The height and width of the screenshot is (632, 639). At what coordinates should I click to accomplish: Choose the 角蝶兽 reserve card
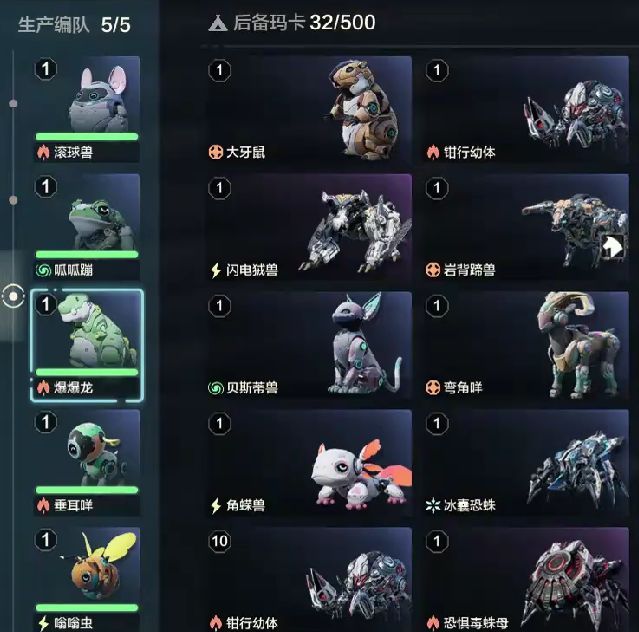(309, 463)
